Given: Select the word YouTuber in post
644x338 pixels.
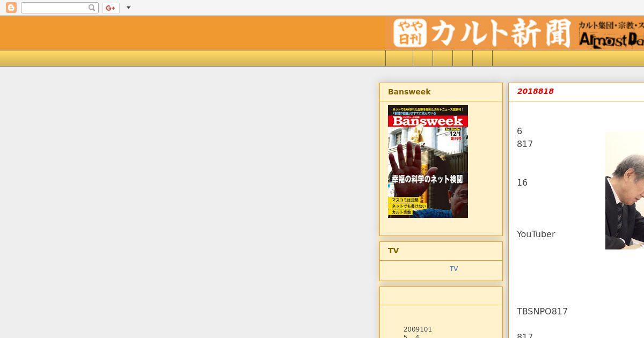Looking at the screenshot, I should point(536,234).
